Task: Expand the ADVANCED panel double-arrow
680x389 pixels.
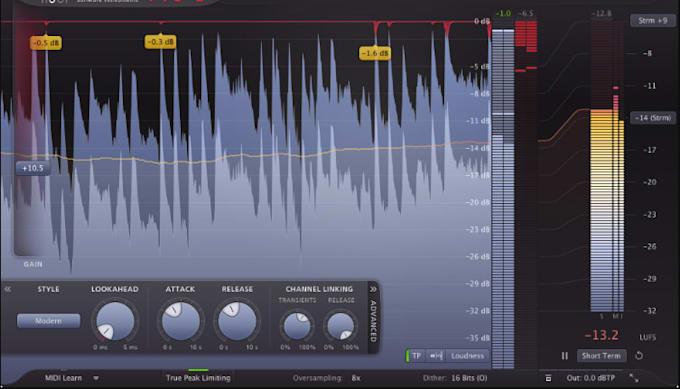Action: [x=373, y=288]
